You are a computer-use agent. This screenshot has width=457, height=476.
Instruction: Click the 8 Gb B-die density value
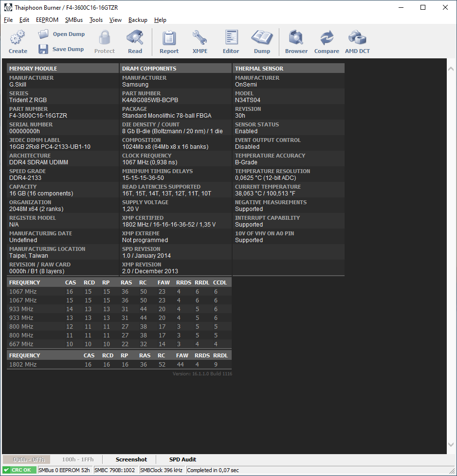pyautogui.click(x=172, y=131)
